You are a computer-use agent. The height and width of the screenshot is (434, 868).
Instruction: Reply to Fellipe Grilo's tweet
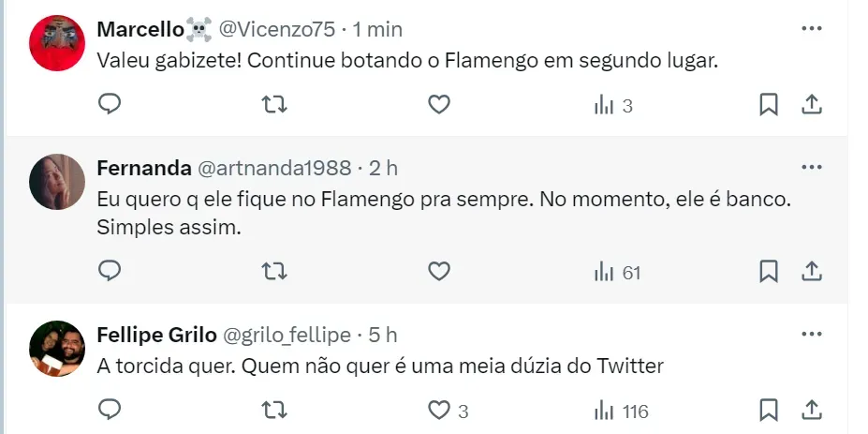coord(110,411)
